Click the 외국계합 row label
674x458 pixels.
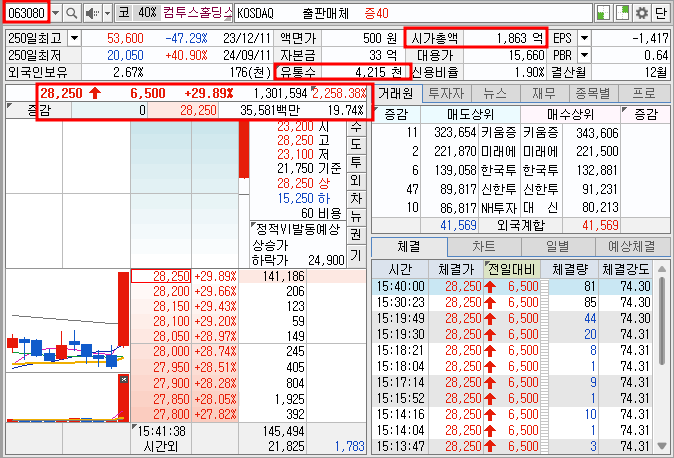(x=520, y=225)
